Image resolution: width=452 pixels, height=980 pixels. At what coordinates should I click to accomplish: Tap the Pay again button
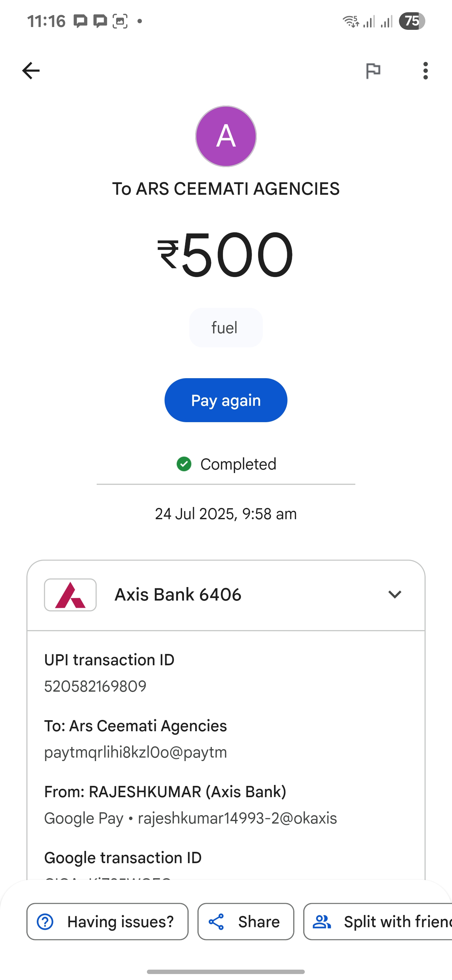click(226, 400)
